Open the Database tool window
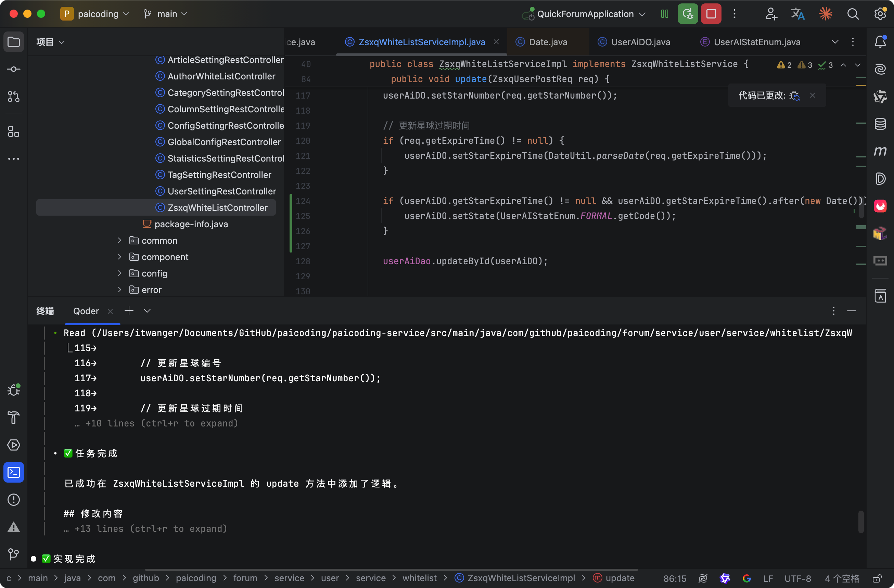 click(x=880, y=124)
